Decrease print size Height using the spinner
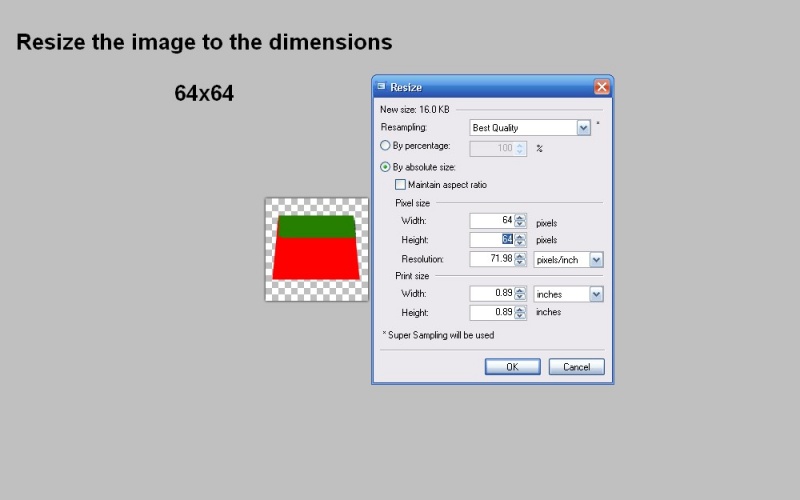 point(520,316)
